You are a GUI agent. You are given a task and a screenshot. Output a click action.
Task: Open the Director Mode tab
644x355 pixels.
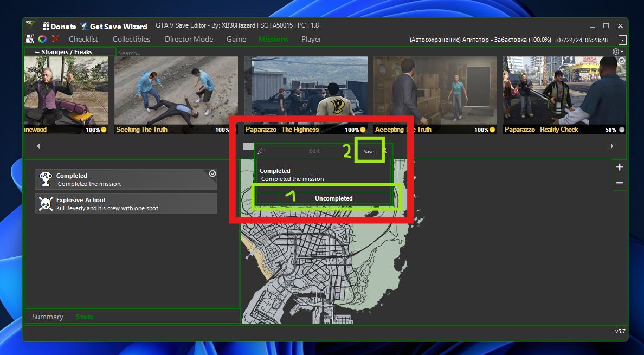point(189,40)
